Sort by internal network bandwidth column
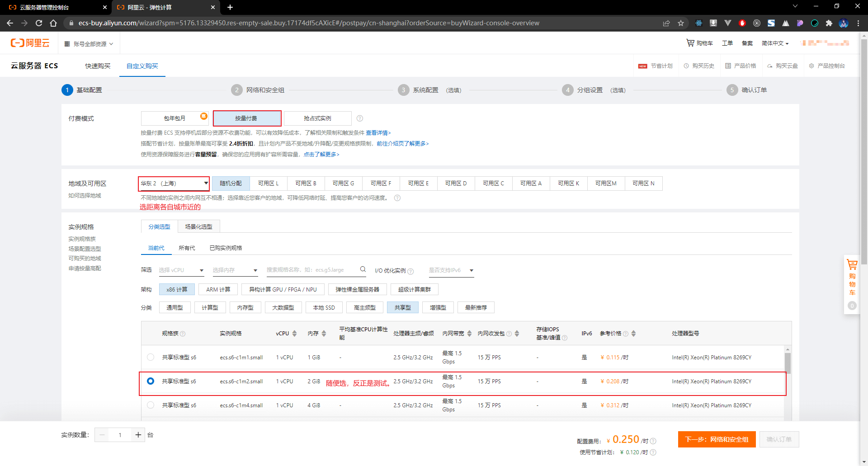Viewport: 868px width, 466px height. [x=469, y=334]
